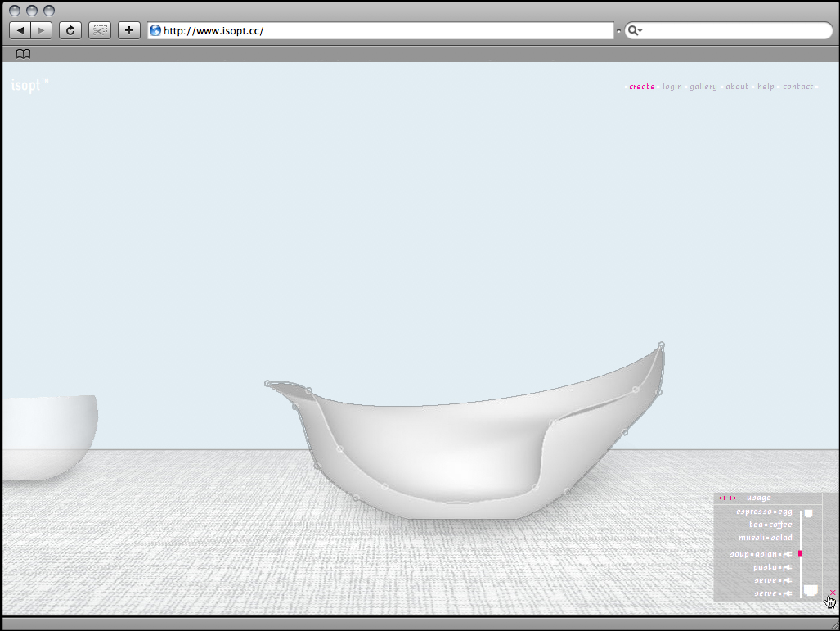Image resolution: width=840 pixels, height=631 pixels.
Task: Select the control point at the spout tip
Action: (x=267, y=383)
